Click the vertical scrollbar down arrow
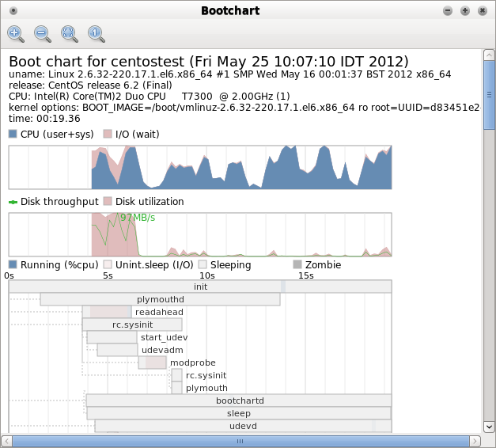The image size is (496, 448). 489,427
